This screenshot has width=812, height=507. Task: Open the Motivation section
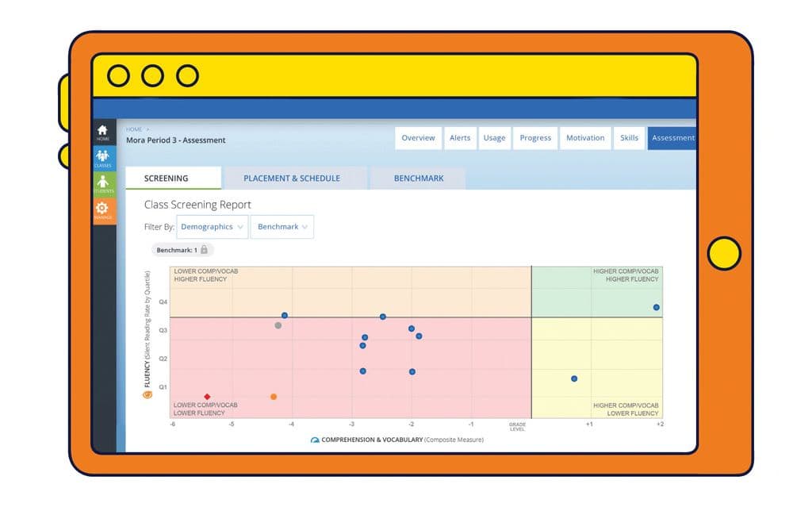click(585, 138)
